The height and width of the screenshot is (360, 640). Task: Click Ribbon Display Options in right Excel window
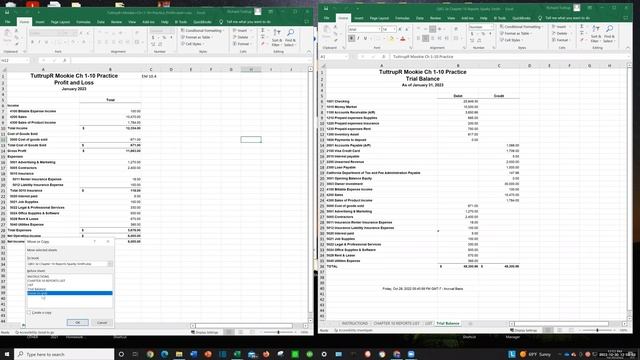[590, 8]
